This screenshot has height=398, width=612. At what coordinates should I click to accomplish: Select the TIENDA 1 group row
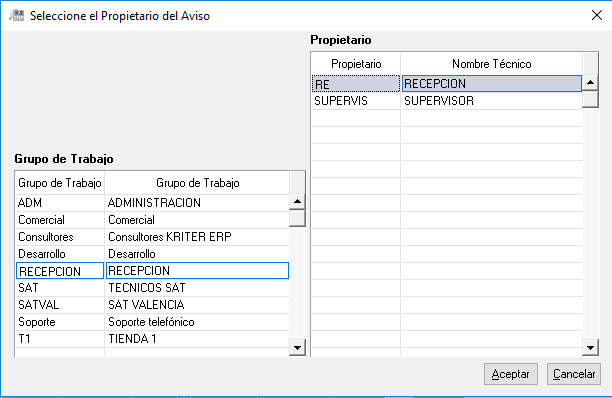pos(152,339)
